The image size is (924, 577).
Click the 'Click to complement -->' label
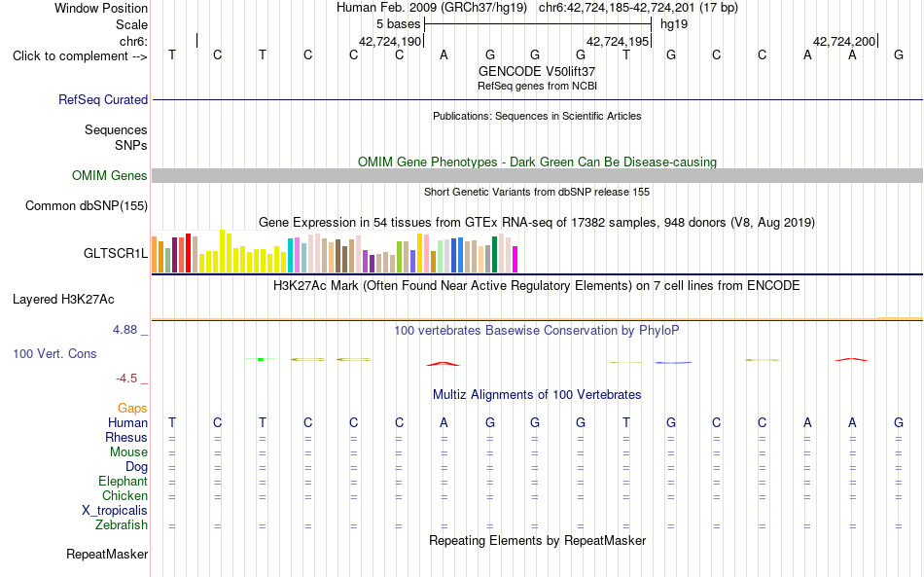click(80, 56)
